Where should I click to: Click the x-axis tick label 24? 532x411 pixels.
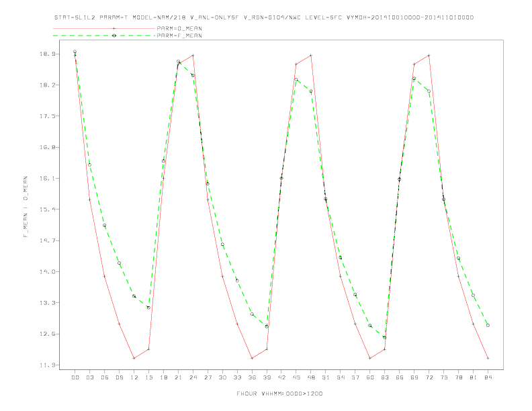click(x=193, y=377)
